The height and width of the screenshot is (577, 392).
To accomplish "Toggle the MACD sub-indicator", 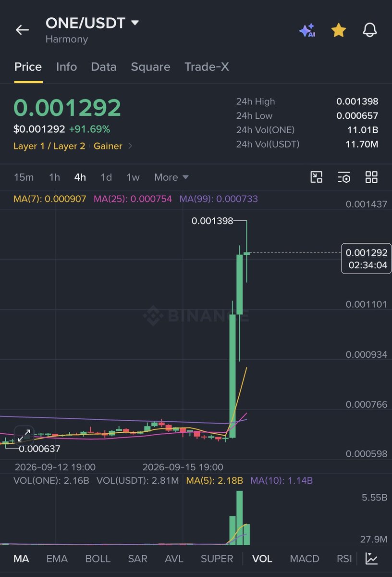I will click(305, 559).
